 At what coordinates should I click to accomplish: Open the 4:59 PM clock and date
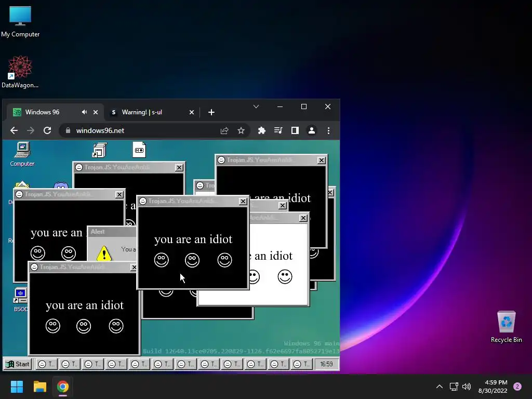493,387
